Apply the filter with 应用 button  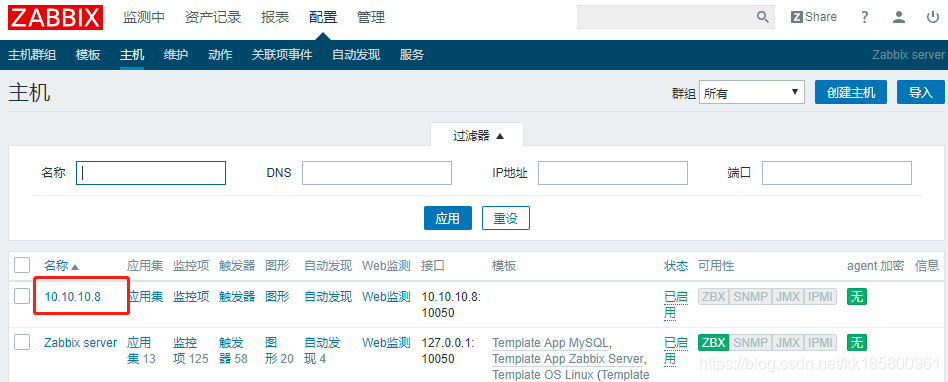coord(448,218)
